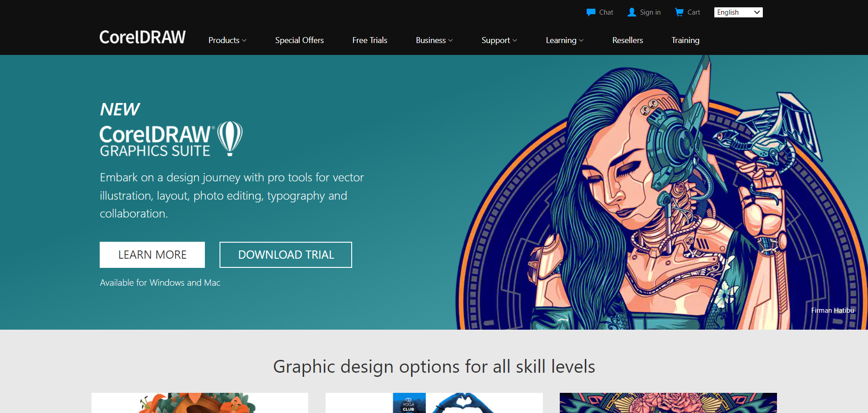Open the Yoga Club product card image

[x=434, y=403]
